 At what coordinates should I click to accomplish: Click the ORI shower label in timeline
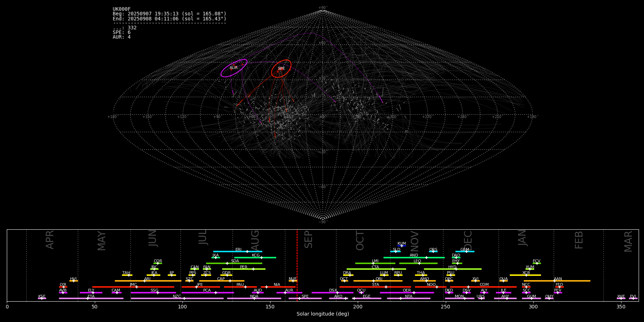(379, 279)
